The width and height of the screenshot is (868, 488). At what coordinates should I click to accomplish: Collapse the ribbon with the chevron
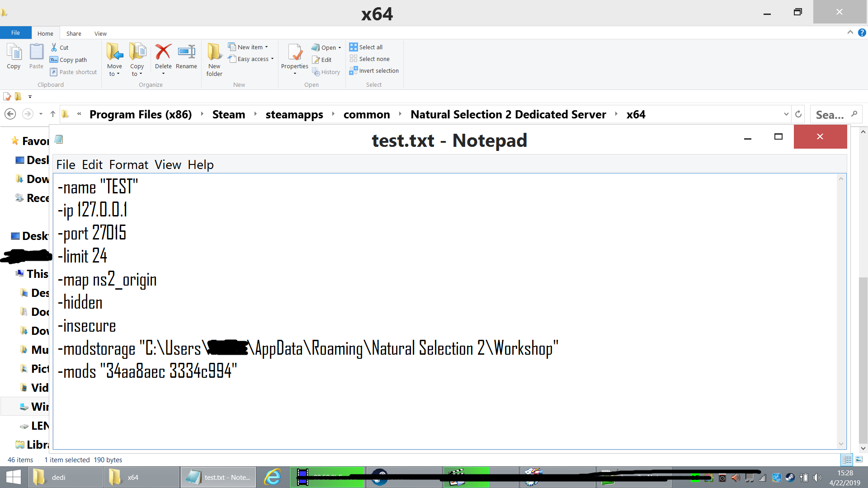coord(850,33)
